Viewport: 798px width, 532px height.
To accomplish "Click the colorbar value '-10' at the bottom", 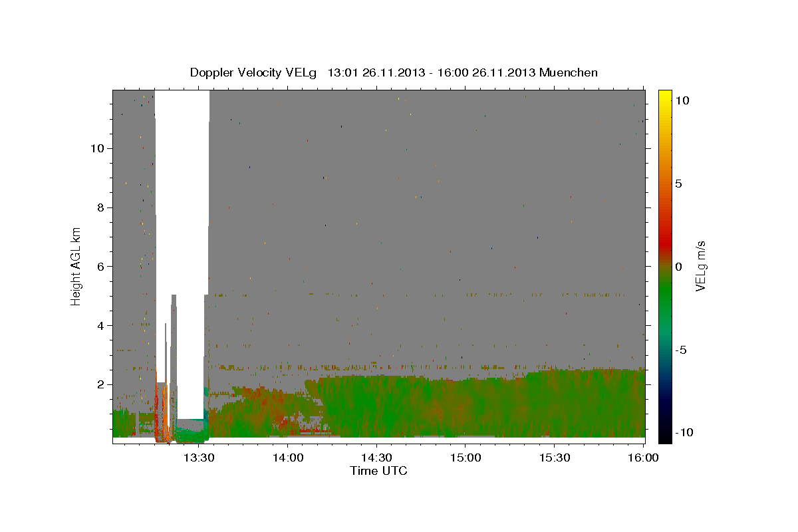I will point(683,433).
